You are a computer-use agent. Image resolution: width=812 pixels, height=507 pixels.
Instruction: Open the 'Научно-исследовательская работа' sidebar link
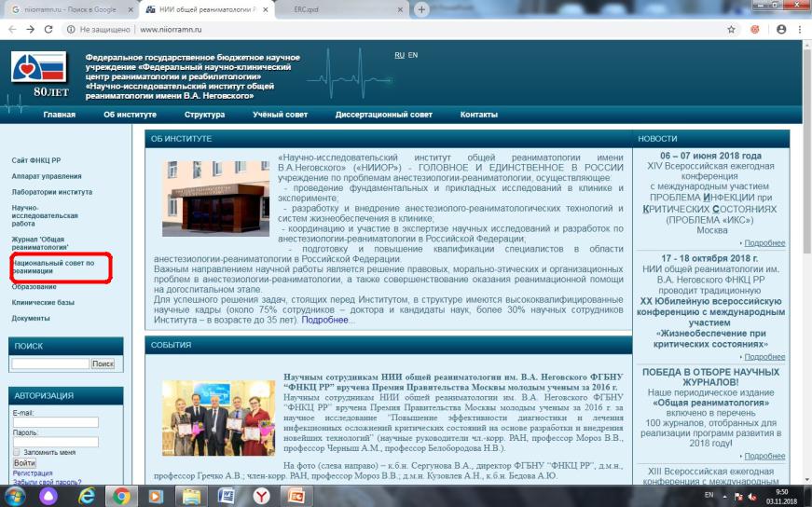(45, 215)
